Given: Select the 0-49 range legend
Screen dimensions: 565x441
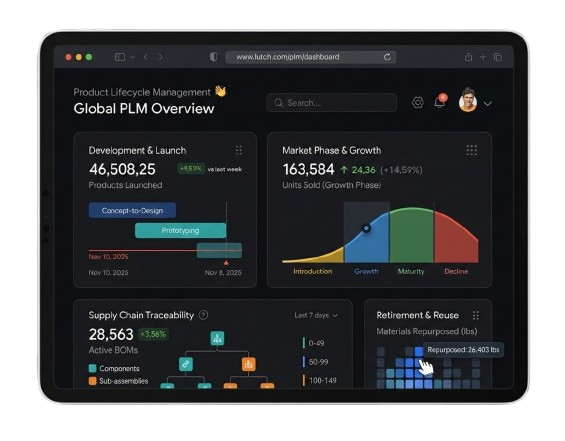Looking at the screenshot, I should [313, 343].
